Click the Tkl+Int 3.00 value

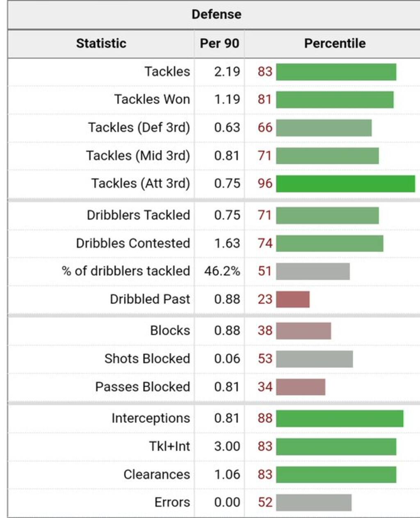pos(227,446)
